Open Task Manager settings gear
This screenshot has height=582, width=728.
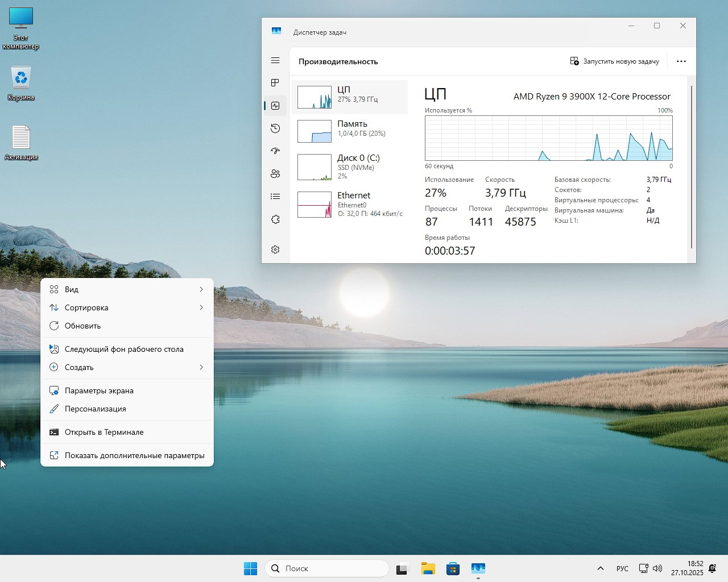[275, 249]
